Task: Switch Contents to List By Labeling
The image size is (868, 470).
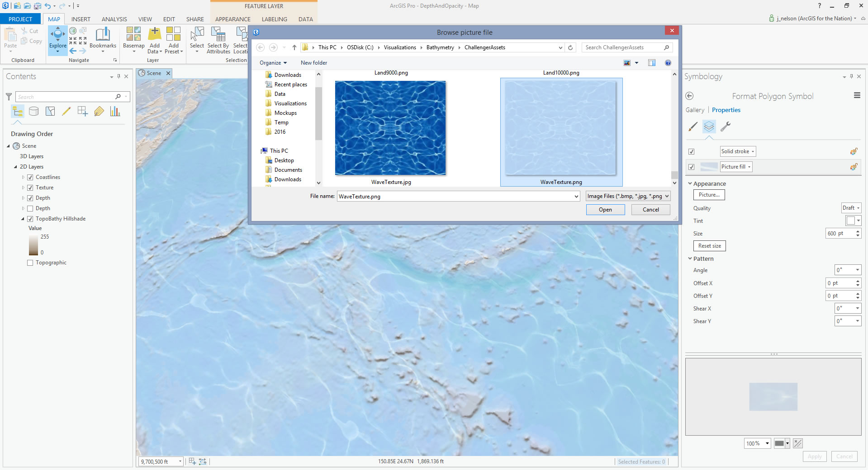Action: point(99,111)
